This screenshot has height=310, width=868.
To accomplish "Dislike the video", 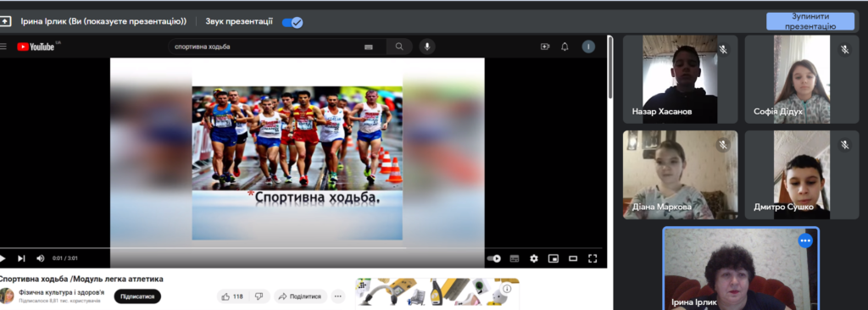I will pyautogui.click(x=259, y=296).
